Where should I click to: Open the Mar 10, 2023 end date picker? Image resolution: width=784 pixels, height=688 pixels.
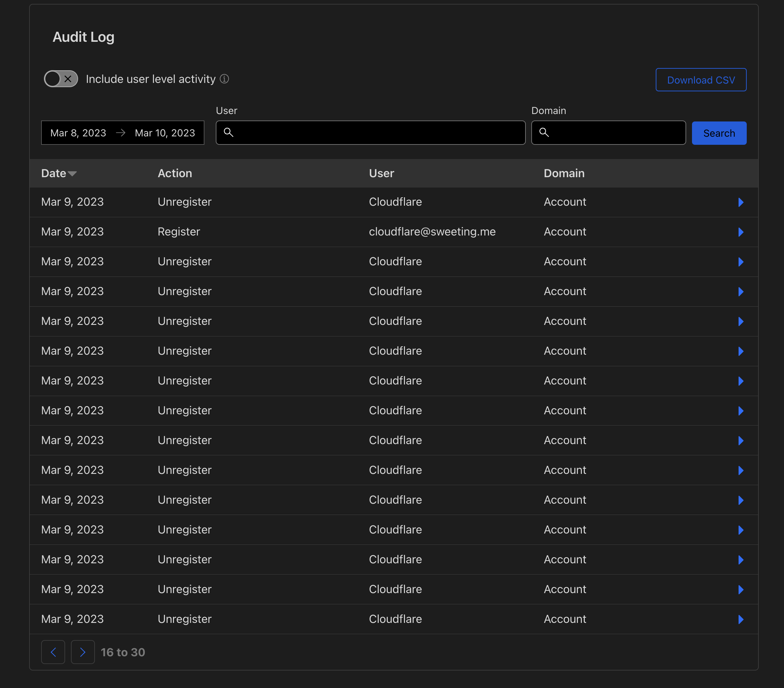click(165, 133)
